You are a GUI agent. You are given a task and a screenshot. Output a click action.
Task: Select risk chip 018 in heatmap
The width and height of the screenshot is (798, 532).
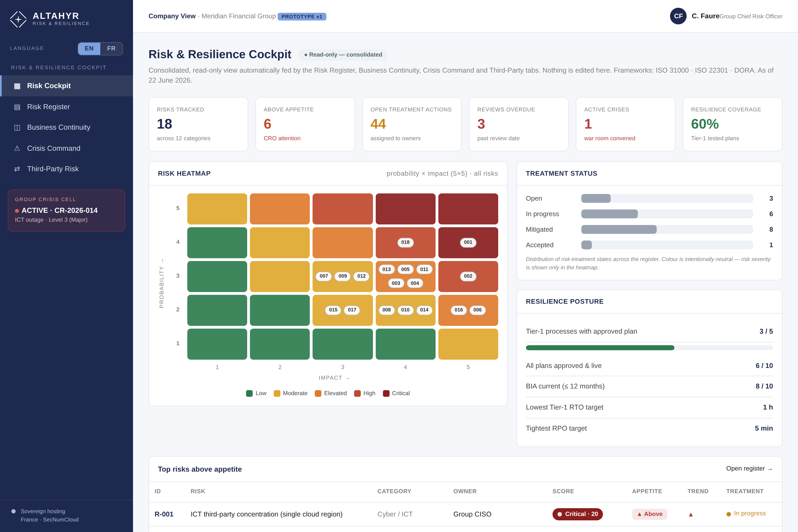tap(405, 242)
